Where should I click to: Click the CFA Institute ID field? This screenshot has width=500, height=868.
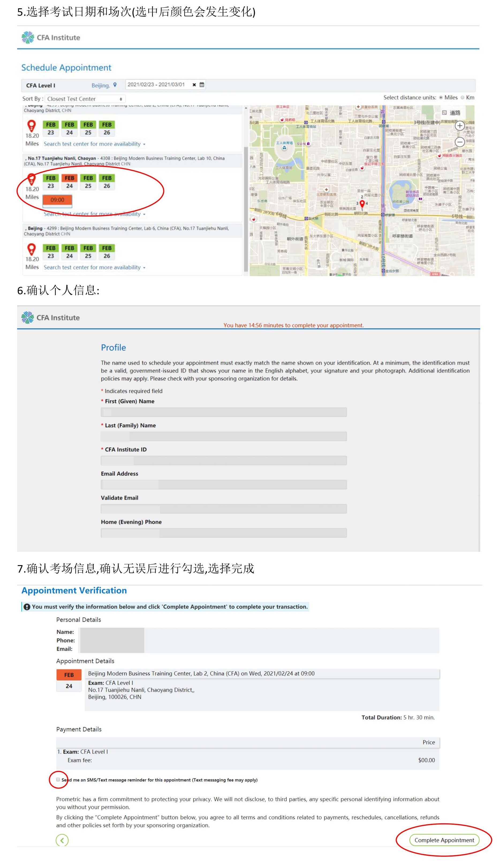click(x=224, y=460)
